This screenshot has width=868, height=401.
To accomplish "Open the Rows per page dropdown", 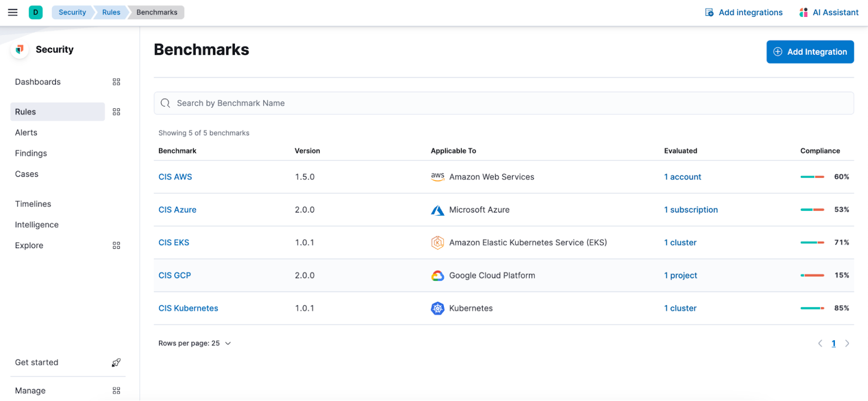I will (195, 344).
